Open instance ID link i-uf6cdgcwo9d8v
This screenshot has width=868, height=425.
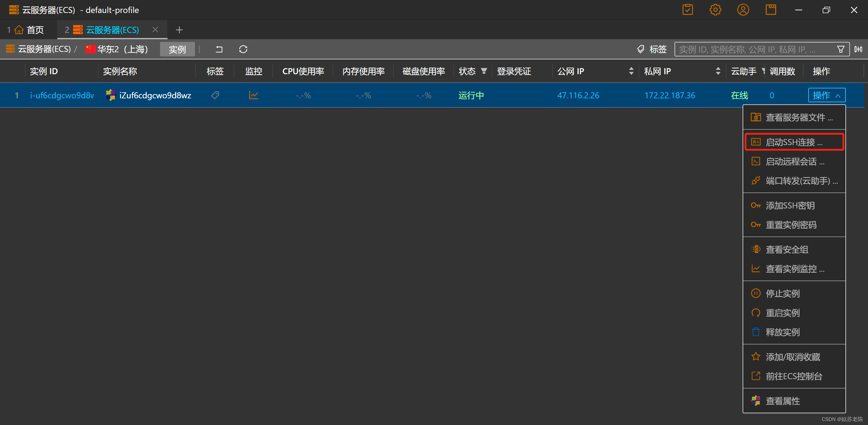(62, 95)
